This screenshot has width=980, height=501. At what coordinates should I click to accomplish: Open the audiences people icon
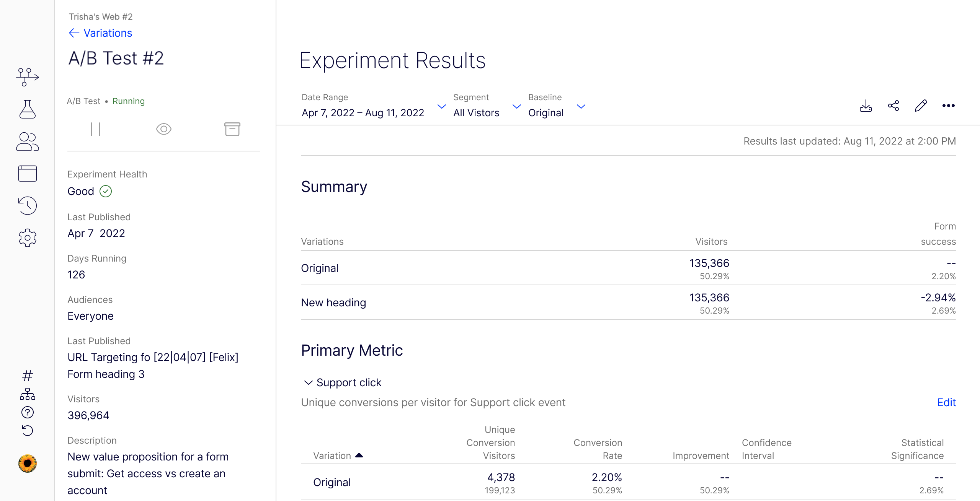(28, 142)
